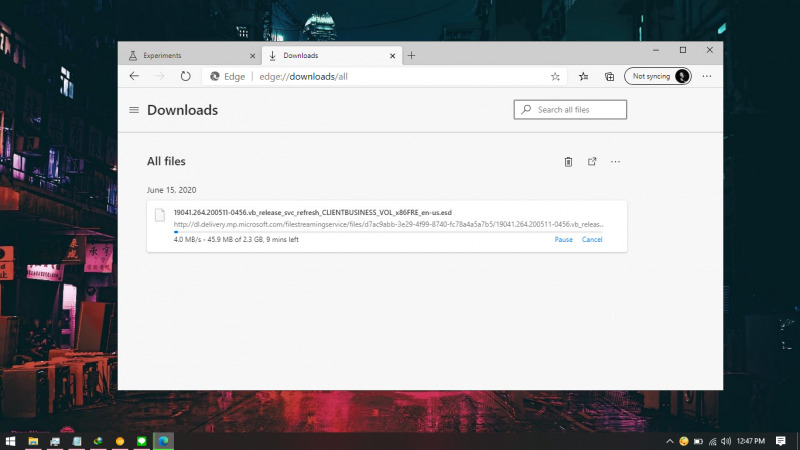Cancel the .esd file download
Screen dimensions: 800x450
(592, 239)
